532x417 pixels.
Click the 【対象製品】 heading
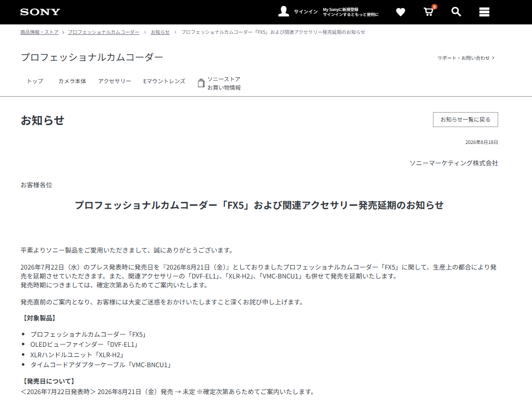tap(39, 318)
